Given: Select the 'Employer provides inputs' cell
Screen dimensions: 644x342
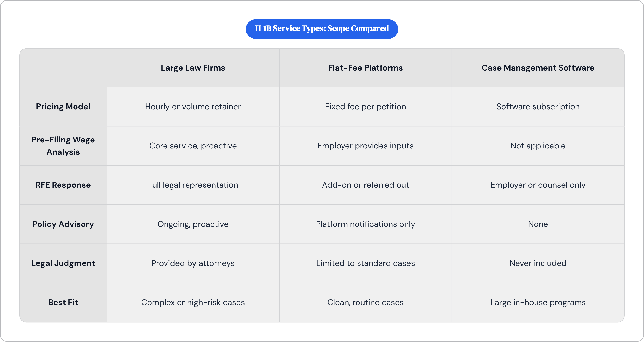Looking at the screenshot, I should [366, 146].
